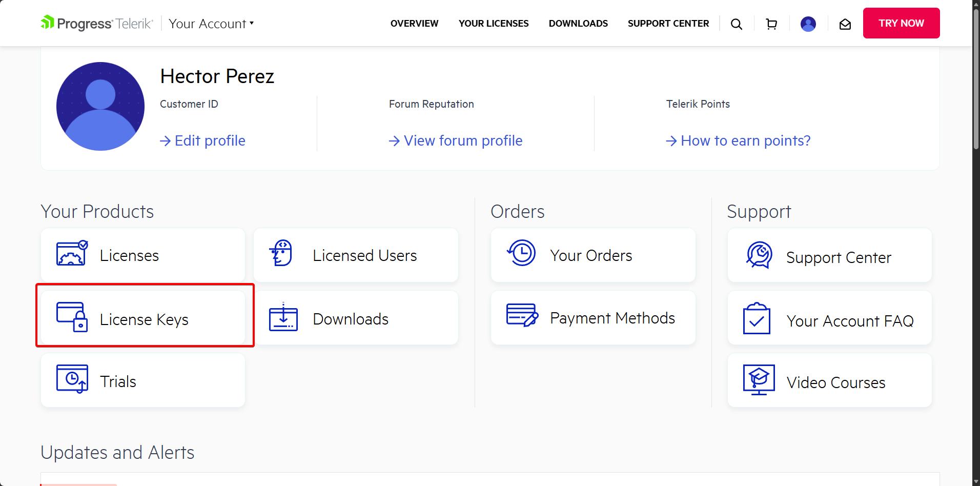Expand the Your Account dropdown
Image resolution: width=980 pixels, height=486 pixels.
point(211,24)
